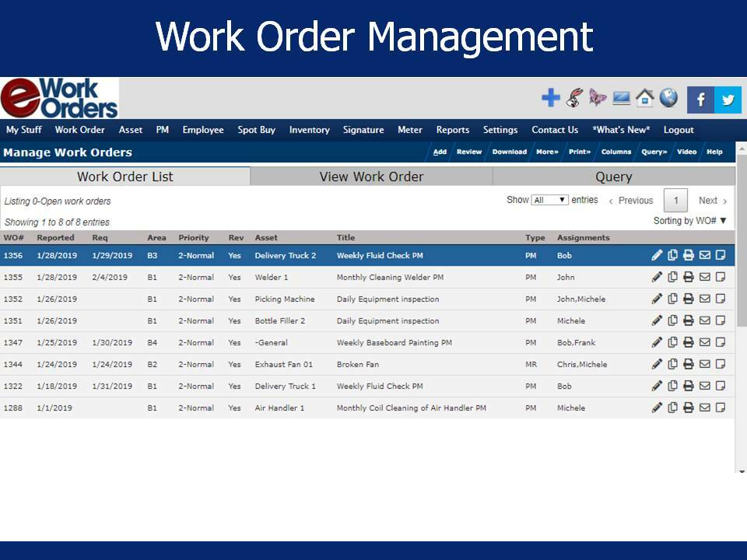Click the Add link in the toolbar

pos(440,152)
